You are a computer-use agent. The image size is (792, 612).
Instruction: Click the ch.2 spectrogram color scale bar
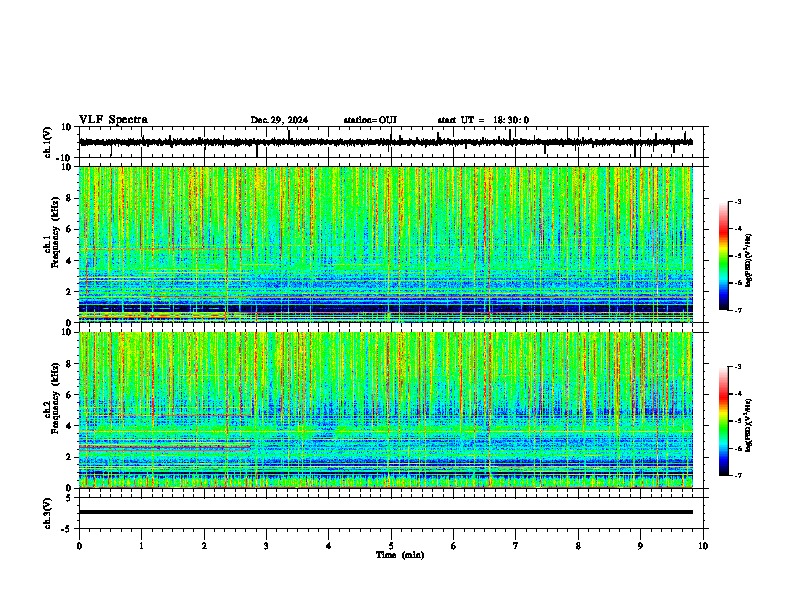point(724,421)
